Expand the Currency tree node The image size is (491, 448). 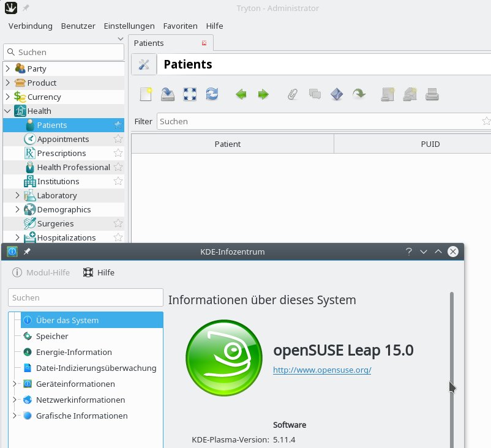coord(8,97)
